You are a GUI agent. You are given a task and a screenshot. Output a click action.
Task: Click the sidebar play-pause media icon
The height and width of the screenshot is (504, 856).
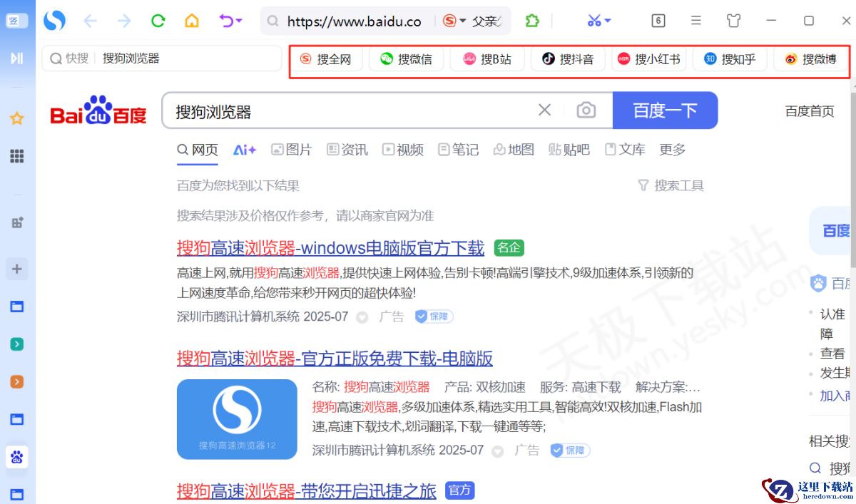(17, 58)
